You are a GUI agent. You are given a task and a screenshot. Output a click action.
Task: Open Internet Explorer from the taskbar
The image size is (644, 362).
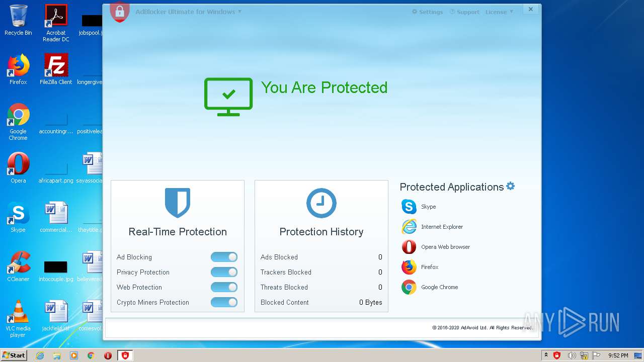(x=40, y=355)
